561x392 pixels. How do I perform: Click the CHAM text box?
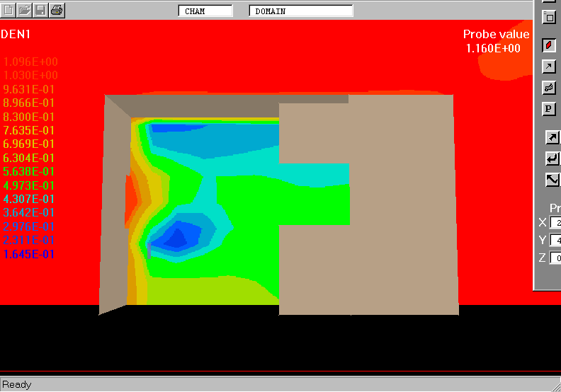205,11
